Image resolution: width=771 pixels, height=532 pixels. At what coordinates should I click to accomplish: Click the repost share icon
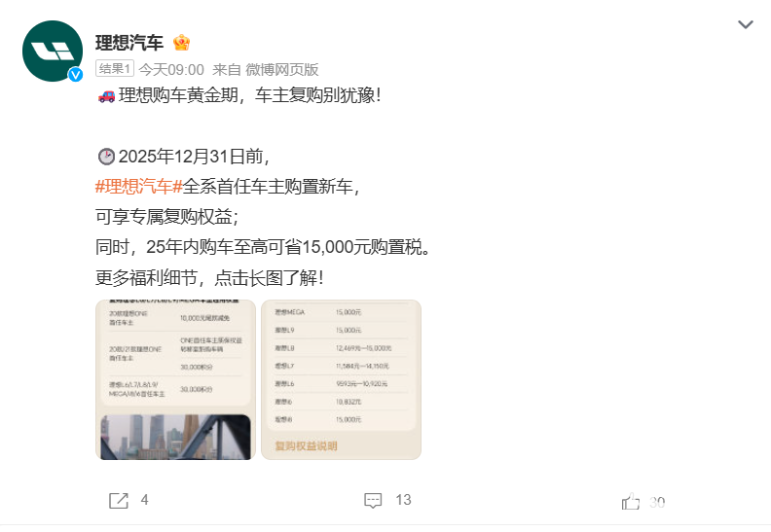tap(119, 501)
